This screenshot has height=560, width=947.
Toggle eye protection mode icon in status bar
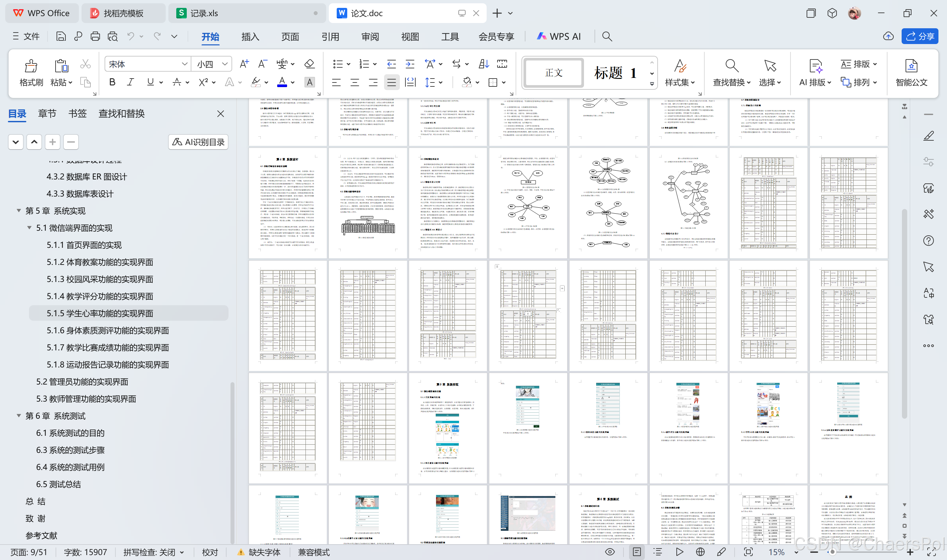[610, 552]
